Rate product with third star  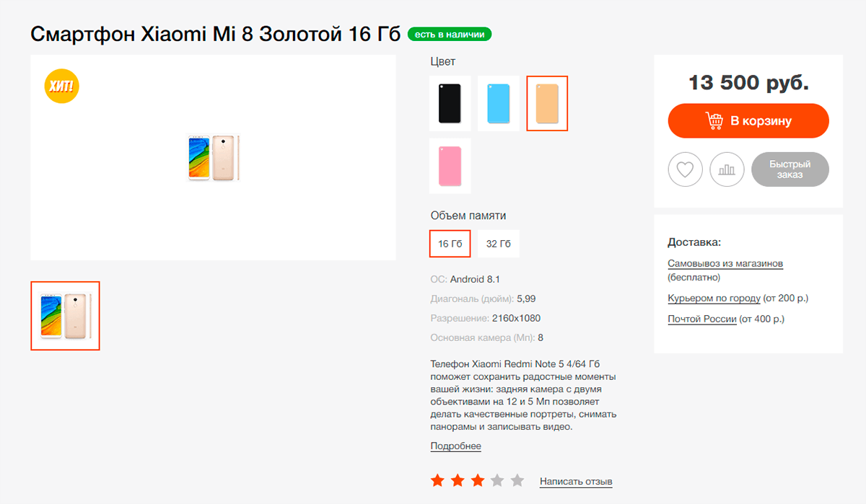coord(478,480)
